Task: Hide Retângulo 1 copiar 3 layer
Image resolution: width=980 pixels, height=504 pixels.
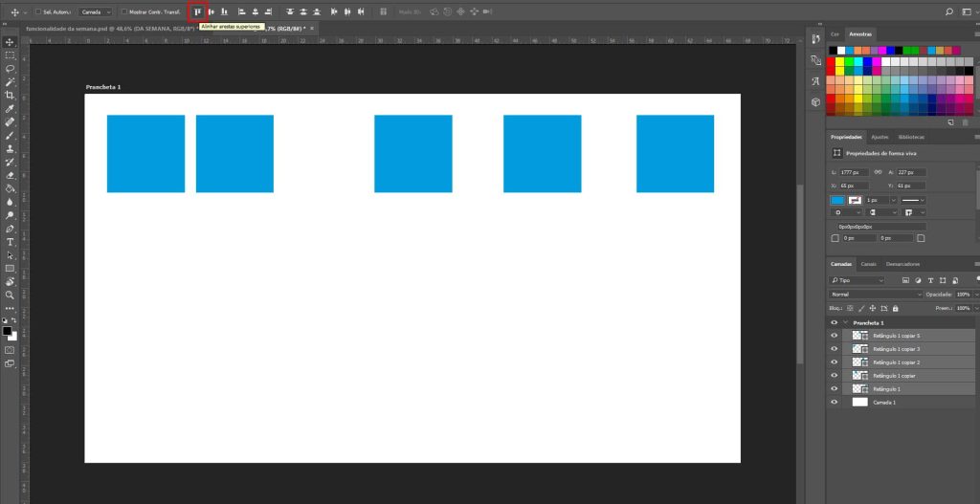Action: point(834,348)
